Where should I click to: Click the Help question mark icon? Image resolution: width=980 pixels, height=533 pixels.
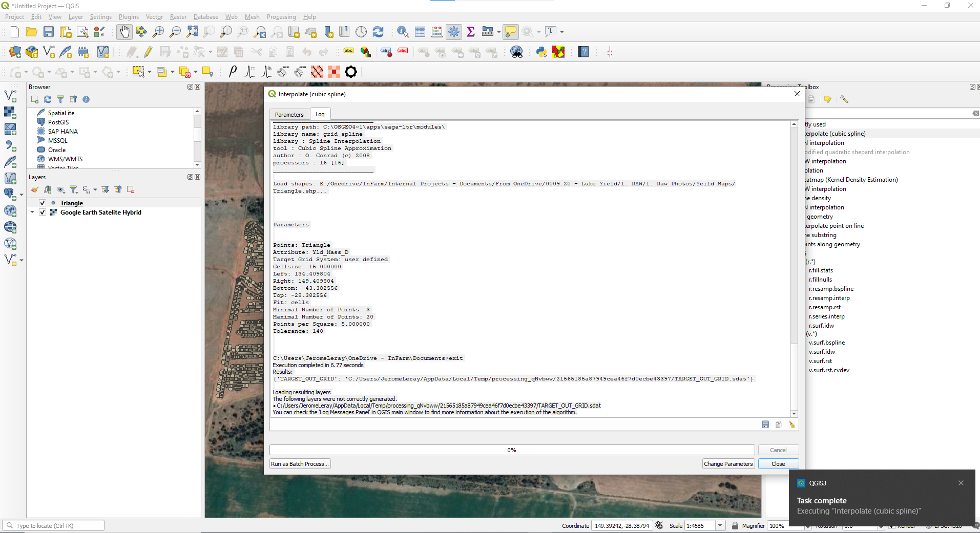point(583,52)
